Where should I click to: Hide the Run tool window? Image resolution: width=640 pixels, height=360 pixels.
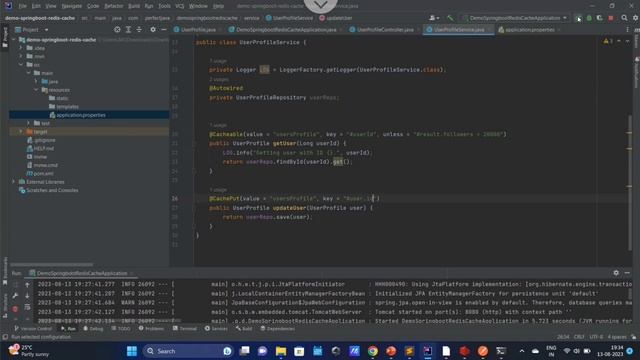[627, 273]
